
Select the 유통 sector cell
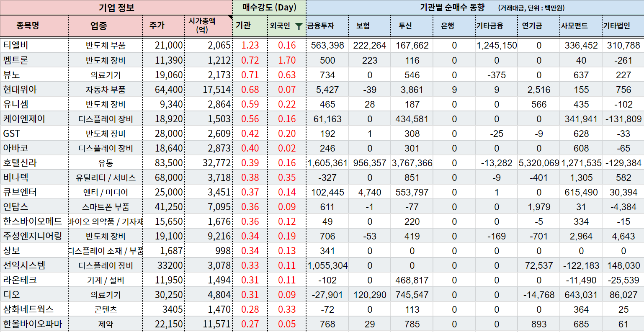pyautogui.click(x=106, y=163)
